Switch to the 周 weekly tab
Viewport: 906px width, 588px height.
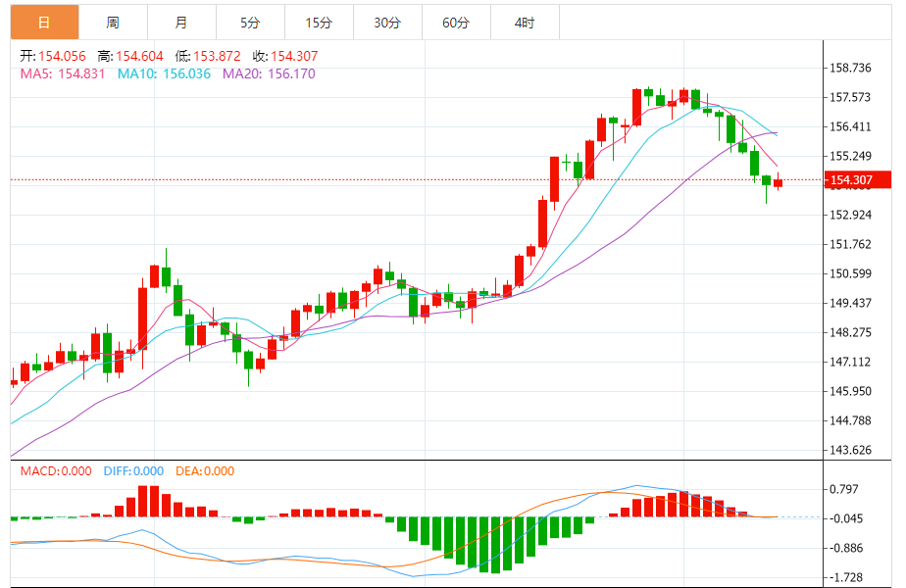pyautogui.click(x=113, y=23)
